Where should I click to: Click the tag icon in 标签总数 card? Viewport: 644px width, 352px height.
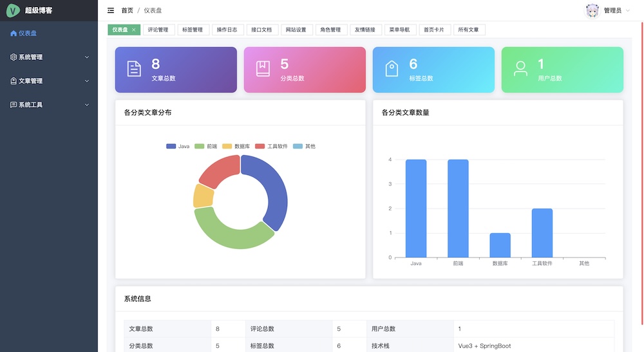[392, 69]
